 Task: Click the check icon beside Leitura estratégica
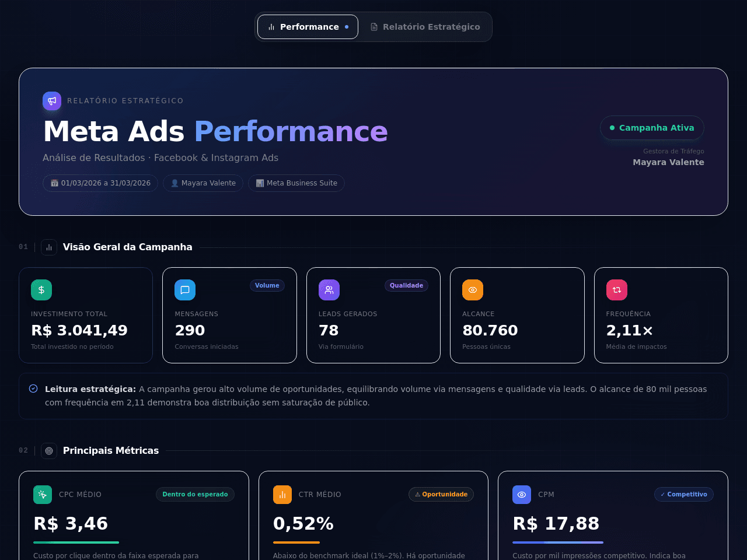coord(33,388)
